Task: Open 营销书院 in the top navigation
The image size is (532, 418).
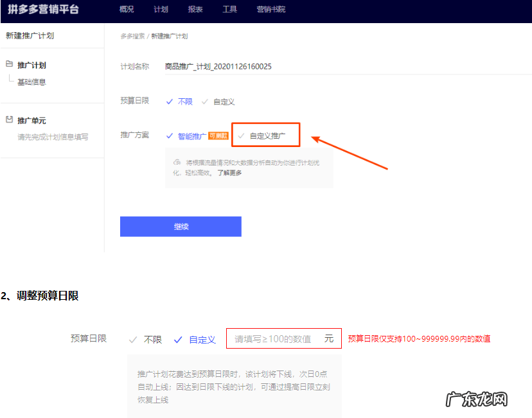Action: coord(270,10)
